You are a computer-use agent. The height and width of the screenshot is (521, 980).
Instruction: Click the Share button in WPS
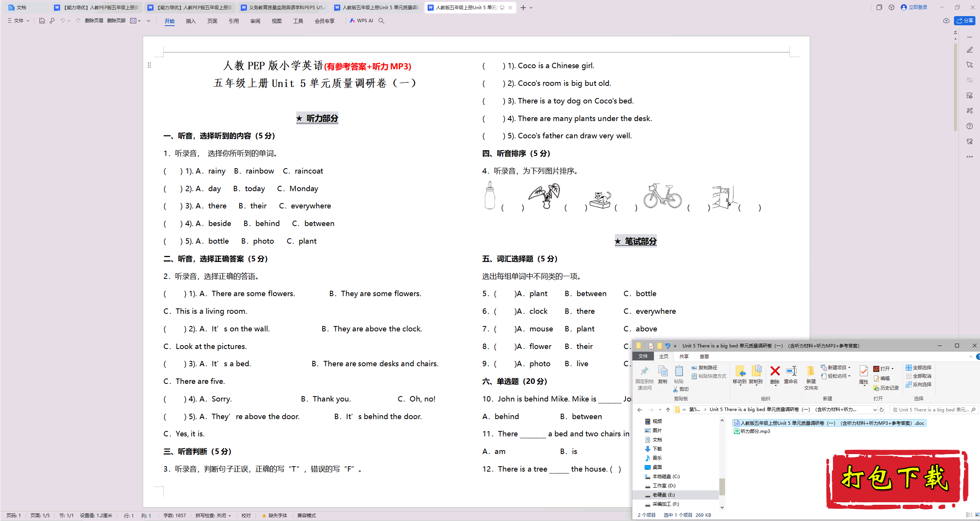coord(965,21)
